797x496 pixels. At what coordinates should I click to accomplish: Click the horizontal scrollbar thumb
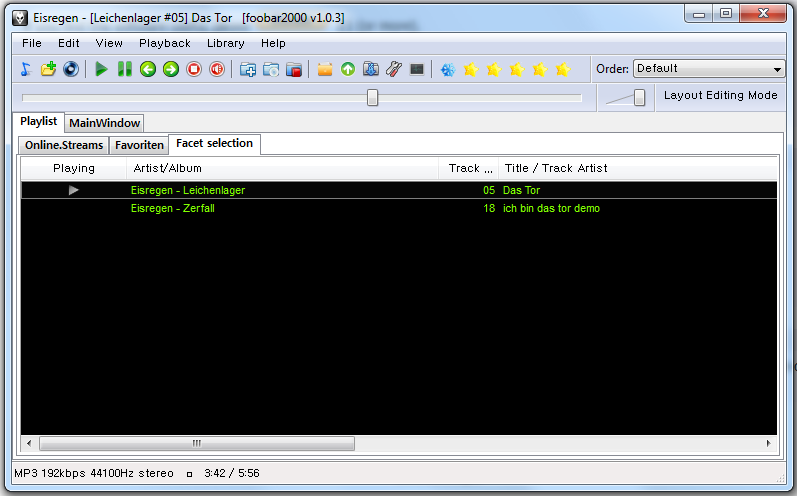tap(197, 443)
